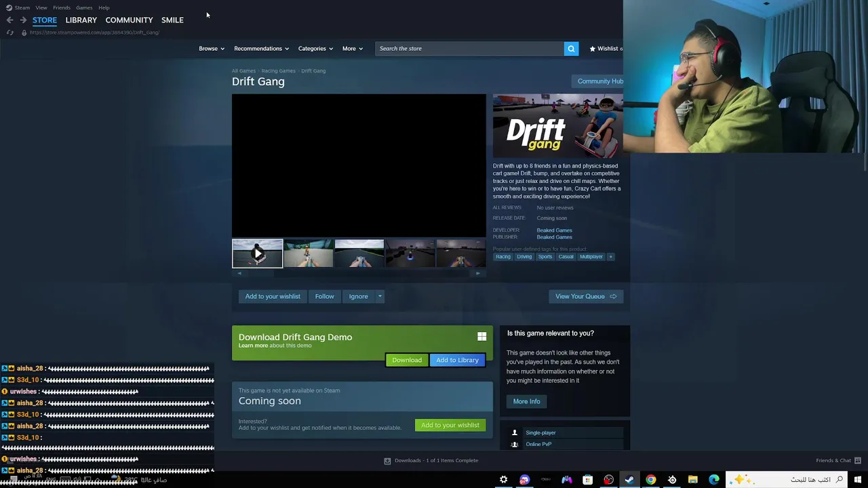The height and width of the screenshot is (488, 868).
Task: Open Google Chrome from taskbar
Action: [650, 480]
